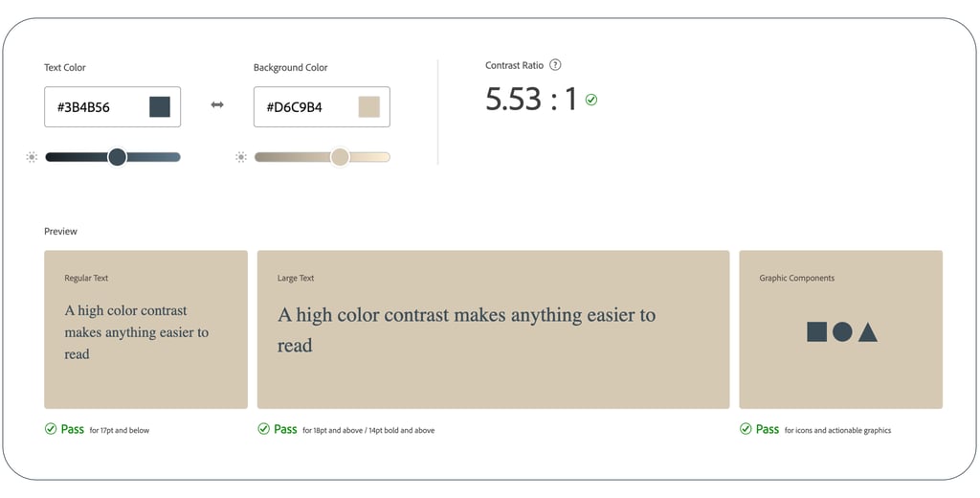Click the text color brightness sun icon
Image resolution: width=980 pixels, height=498 pixels.
pos(32,157)
